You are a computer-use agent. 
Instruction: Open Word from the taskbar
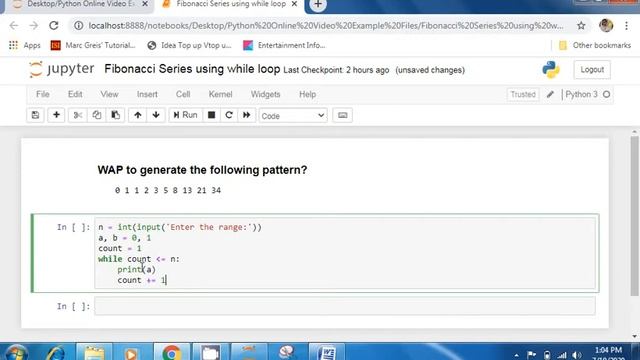coord(327,353)
